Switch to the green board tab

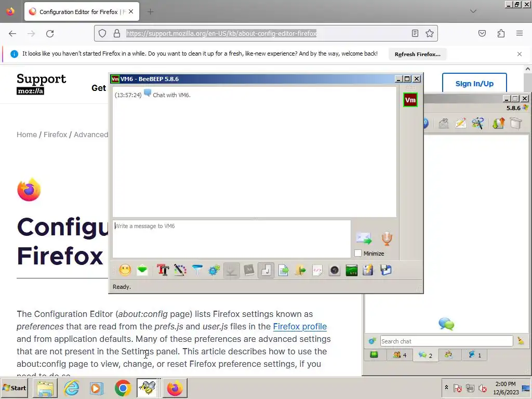(x=374, y=355)
